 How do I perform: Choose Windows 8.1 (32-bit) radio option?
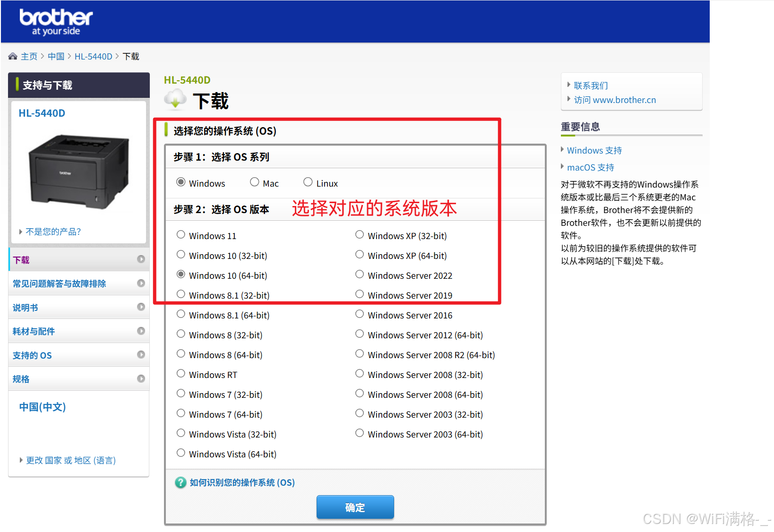[181, 294]
